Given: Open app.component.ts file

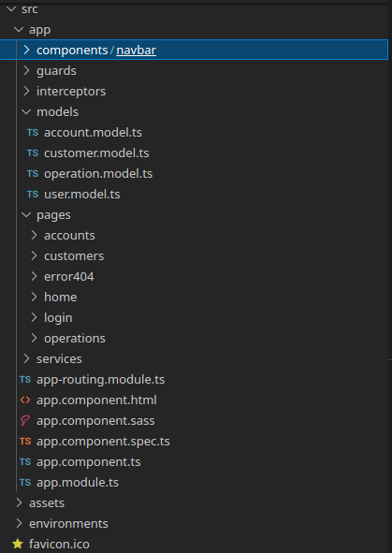Looking at the screenshot, I should coord(89,462).
